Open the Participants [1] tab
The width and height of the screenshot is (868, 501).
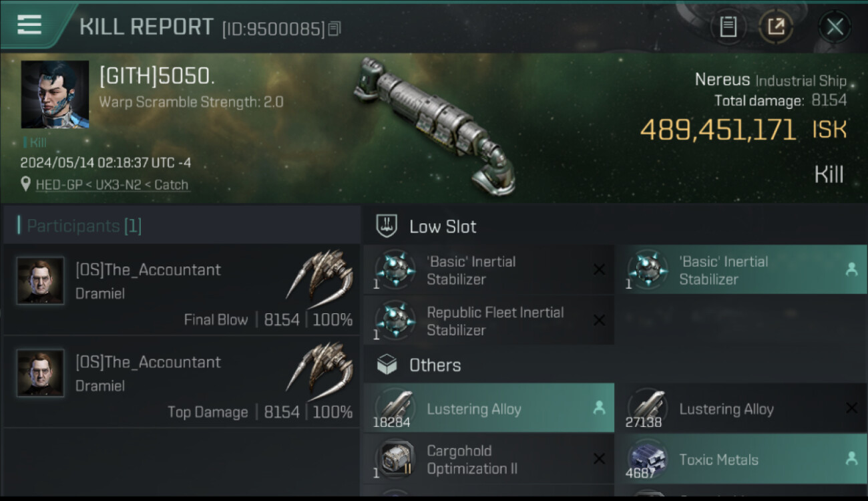pos(83,226)
